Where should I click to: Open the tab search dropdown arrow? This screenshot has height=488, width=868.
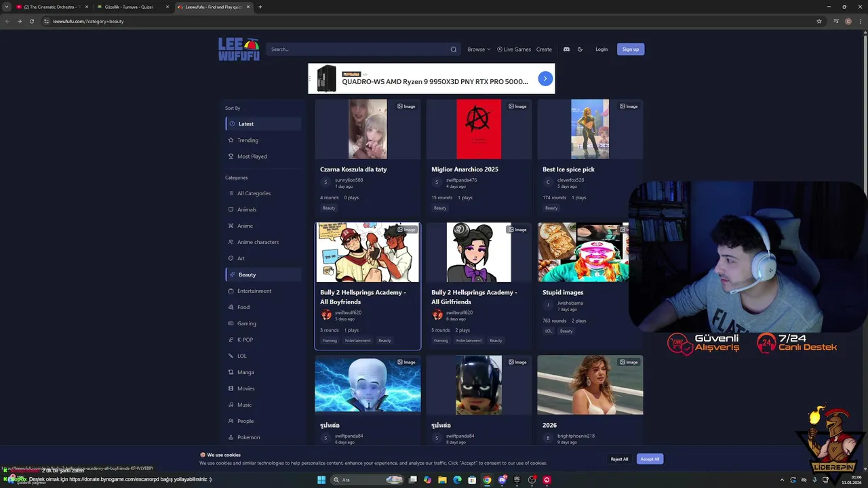point(7,7)
